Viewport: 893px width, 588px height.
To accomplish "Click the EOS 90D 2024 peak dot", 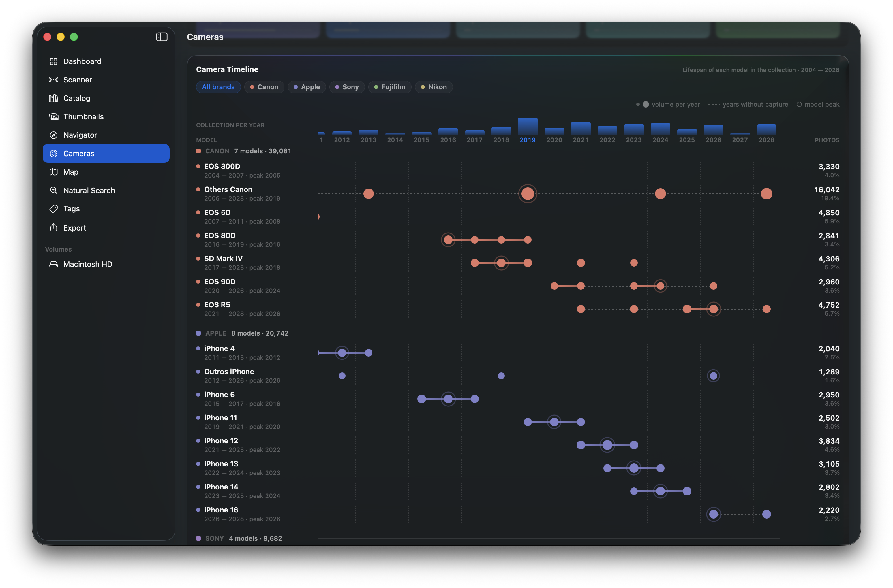I will click(660, 286).
